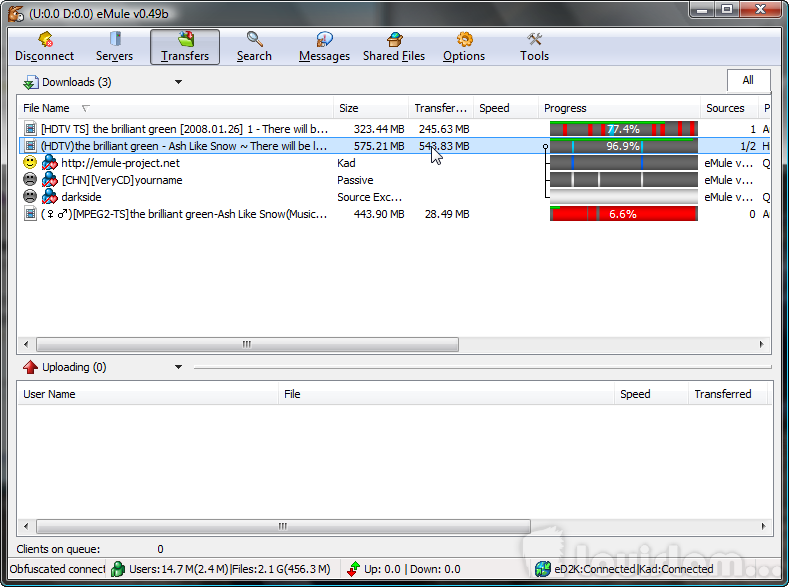Open the Search toolbar button
This screenshot has width=789, height=587.
point(254,47)
